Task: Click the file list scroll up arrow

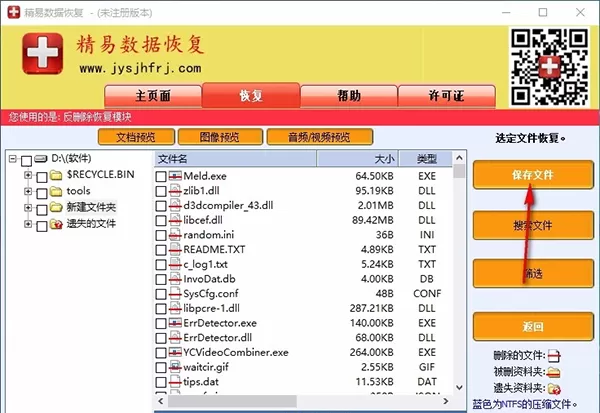Action: pos(459,158)
